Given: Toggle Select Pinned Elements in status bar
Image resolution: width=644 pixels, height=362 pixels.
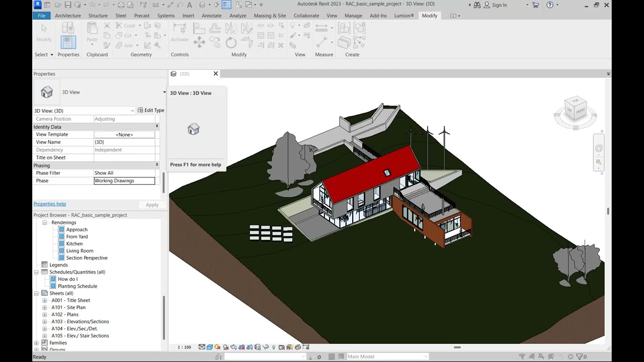Looking at the screenshot, I should click(x=541, y=357).
